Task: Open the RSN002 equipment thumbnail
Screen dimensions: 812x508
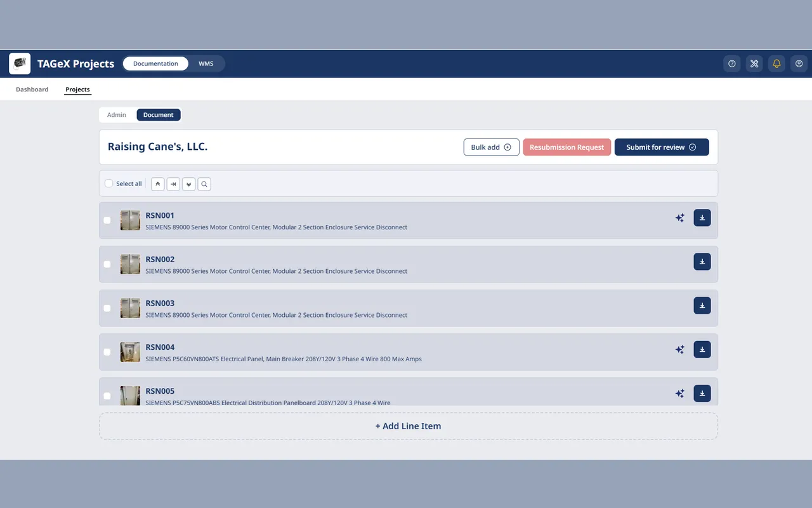Action: (131, 264)
